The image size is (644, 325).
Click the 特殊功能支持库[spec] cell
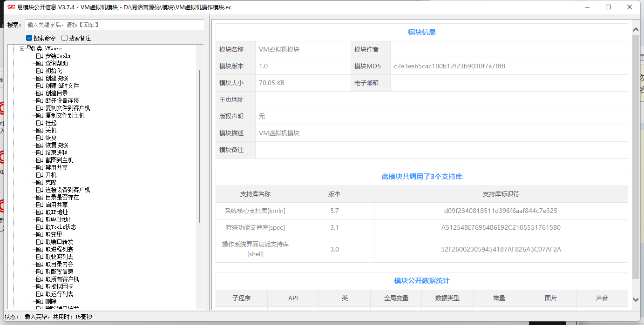(x=255, y=227)
